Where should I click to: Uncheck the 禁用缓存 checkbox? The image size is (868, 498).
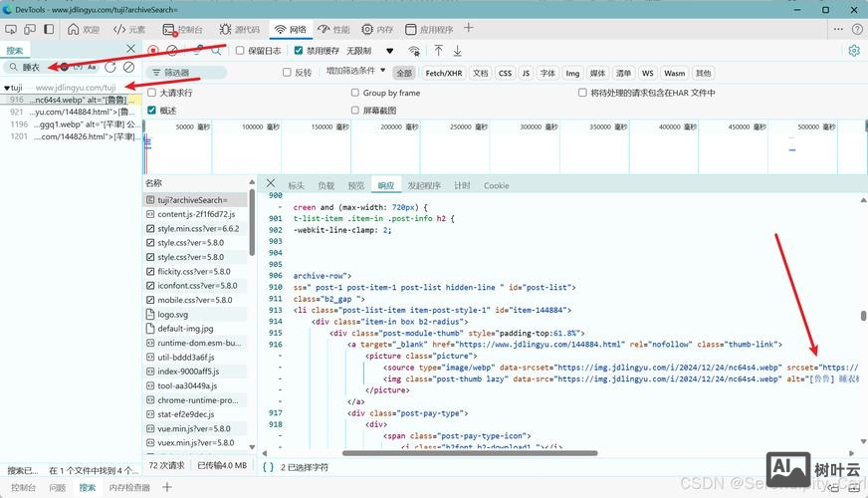coord(299,50)
